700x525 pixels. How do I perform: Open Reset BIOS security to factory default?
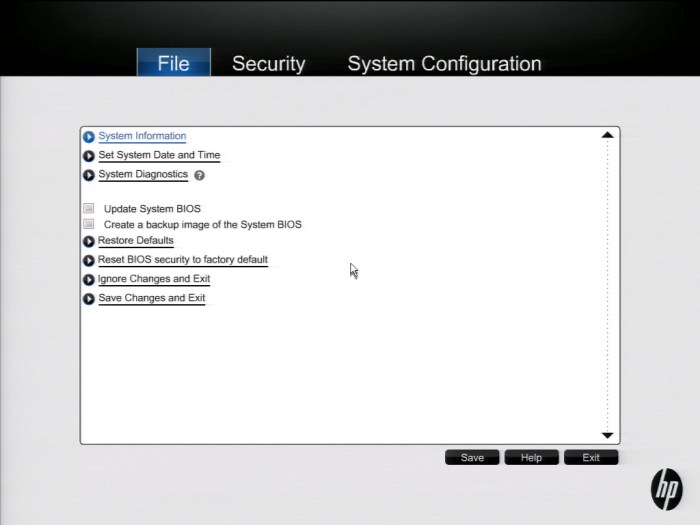click(182, 260)
